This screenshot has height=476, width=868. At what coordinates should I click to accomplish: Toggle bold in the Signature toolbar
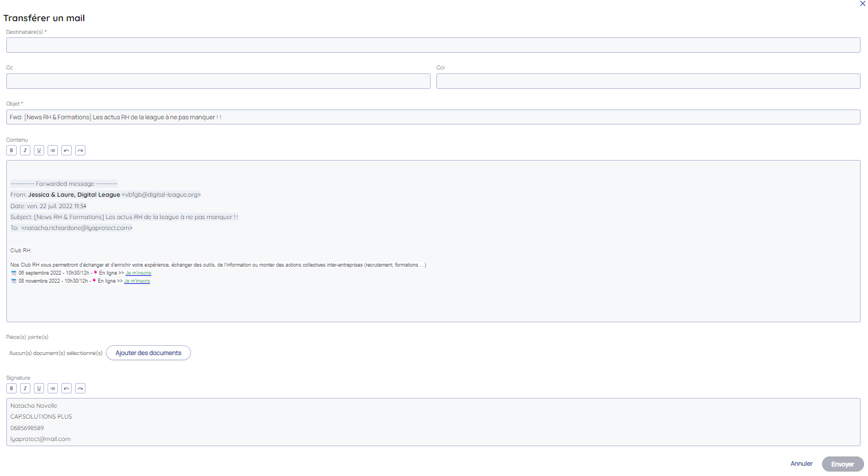[x=11, y=388]
